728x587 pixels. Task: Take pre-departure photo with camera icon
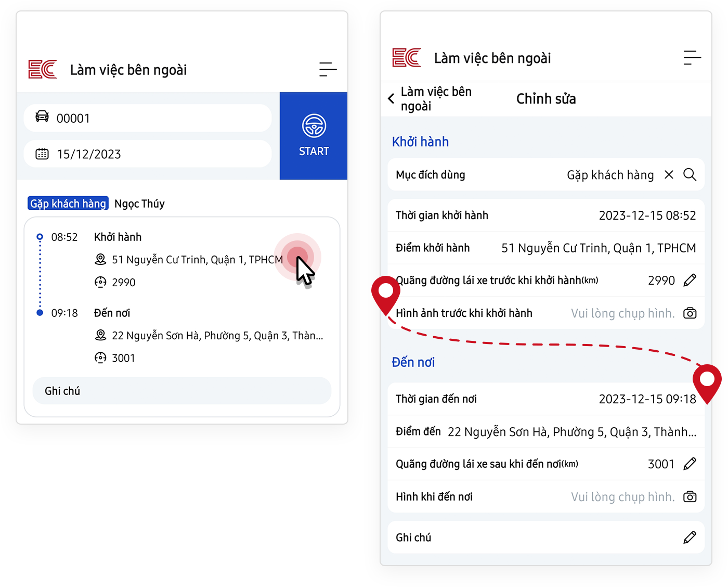point(690,313)
